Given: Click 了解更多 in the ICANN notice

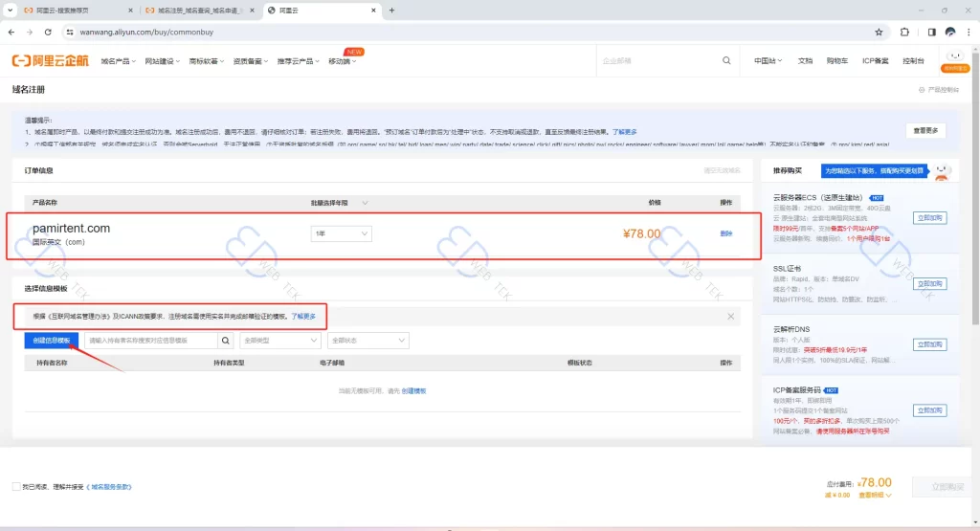Looking at the screenshot, I should click(303, 316).
